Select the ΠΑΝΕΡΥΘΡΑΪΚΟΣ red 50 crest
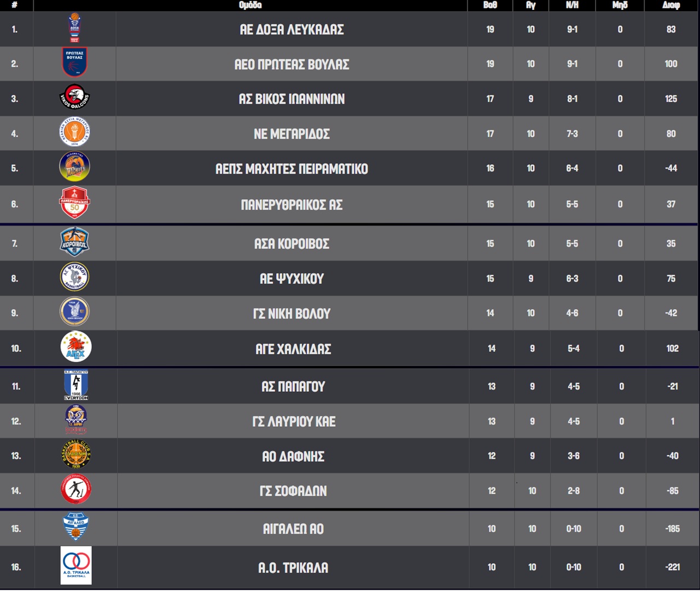The image size is (700, 591). [x=74, y=202]
